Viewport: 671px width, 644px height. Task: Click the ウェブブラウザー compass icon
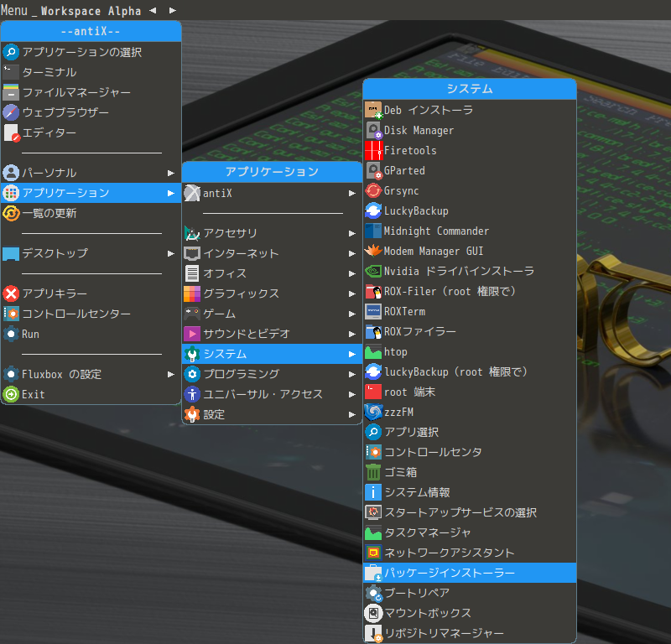click(11, 112)
